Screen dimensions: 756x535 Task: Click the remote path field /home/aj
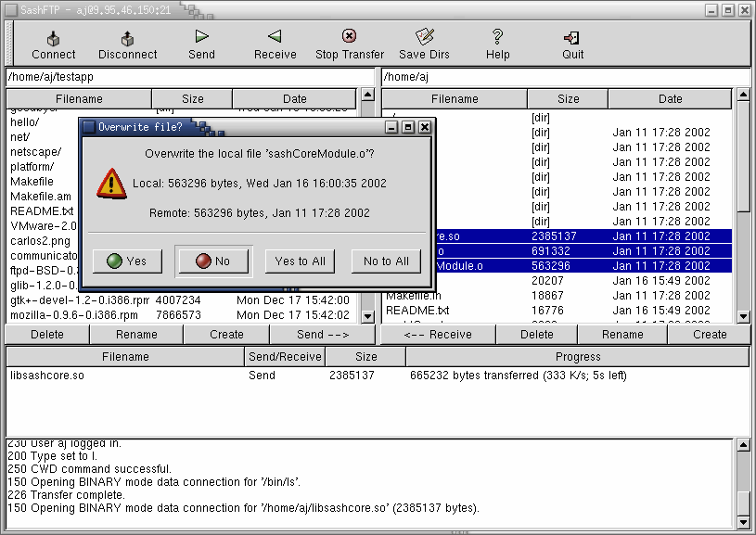tap(566, 77)
